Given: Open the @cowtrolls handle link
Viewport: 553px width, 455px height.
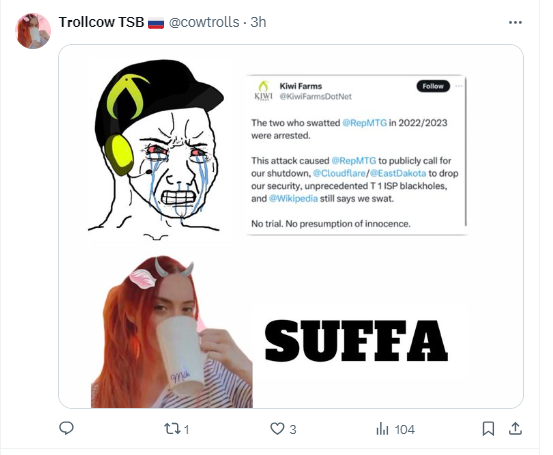Looking at the screenshot, I should tap(204, 22).
